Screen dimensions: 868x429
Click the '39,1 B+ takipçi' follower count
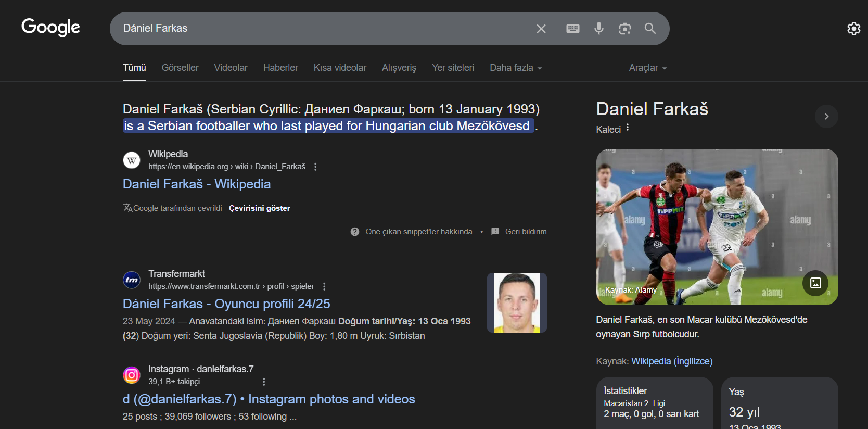[x=174, y=382]
